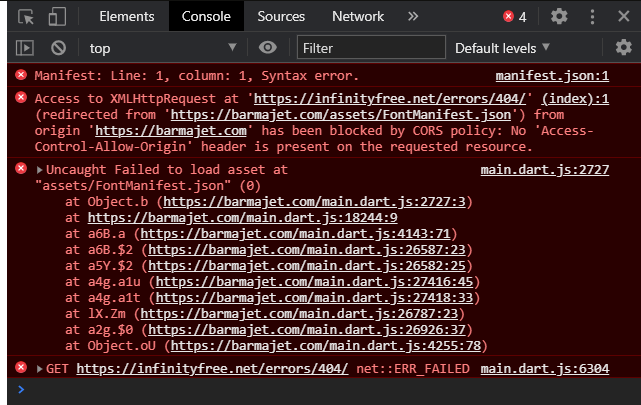Image resolution: width=641 pixels, height=405 pixels.
Task: Clear the console
Action: (58, 48)
